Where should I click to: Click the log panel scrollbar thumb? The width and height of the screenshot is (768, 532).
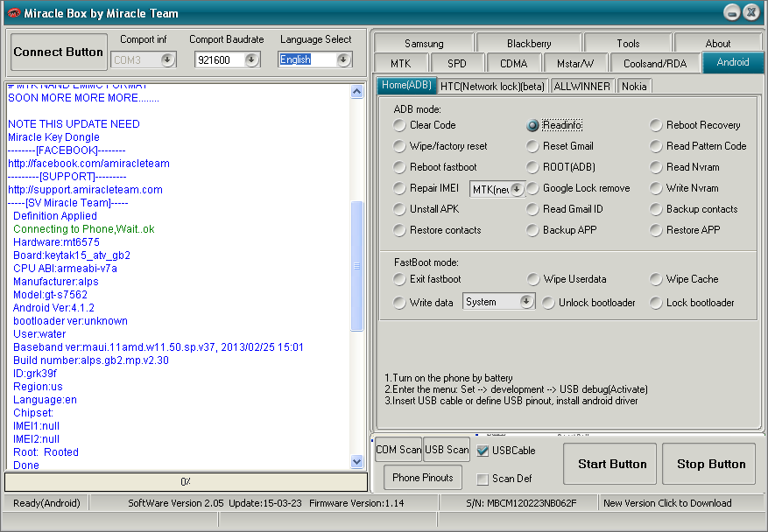pos(357,266)
